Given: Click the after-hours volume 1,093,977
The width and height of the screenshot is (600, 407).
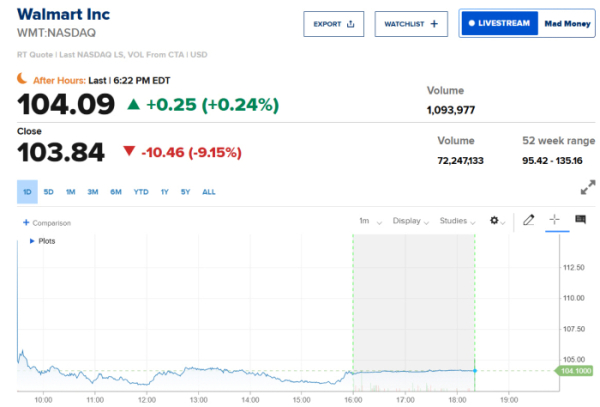Looking at the screenshot, I should point(451,110).
